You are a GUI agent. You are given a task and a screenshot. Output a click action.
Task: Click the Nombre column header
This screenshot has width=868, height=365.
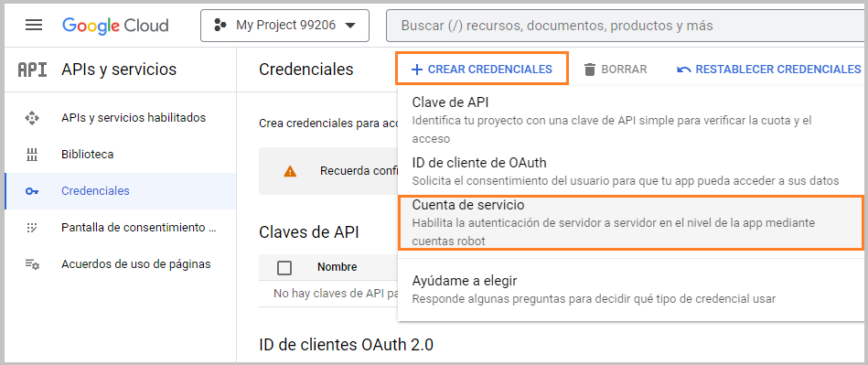(x=338, y=267)
